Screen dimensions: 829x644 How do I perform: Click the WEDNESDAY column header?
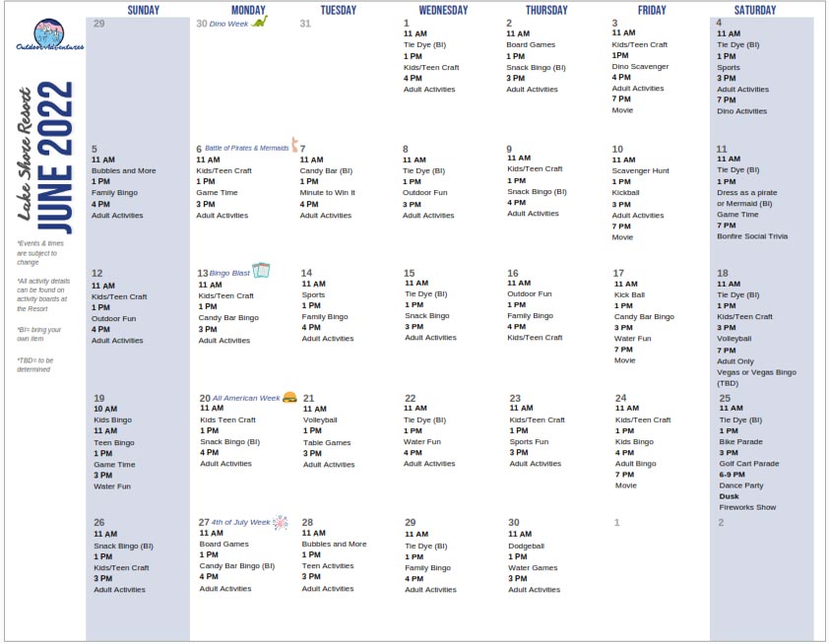point(443,10)
